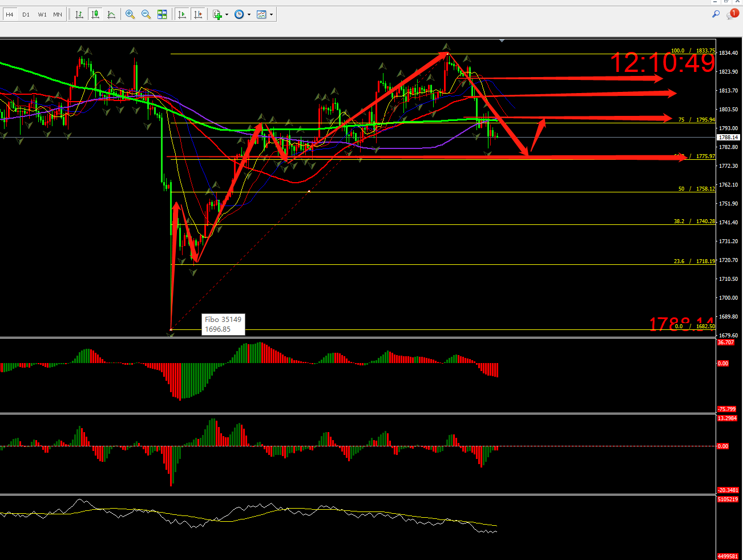Toggle chart auto scroll
Viewport: 743px width, 560px height.
182,14
